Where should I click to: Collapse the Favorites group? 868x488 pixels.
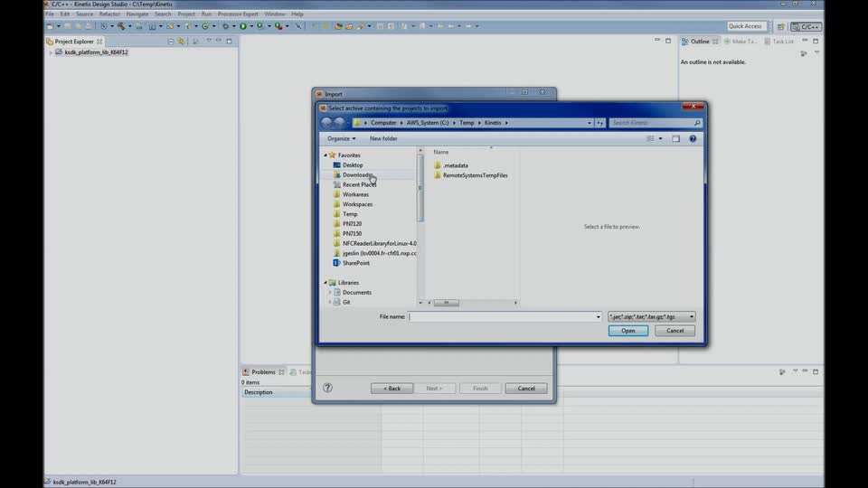pos(325,155)
